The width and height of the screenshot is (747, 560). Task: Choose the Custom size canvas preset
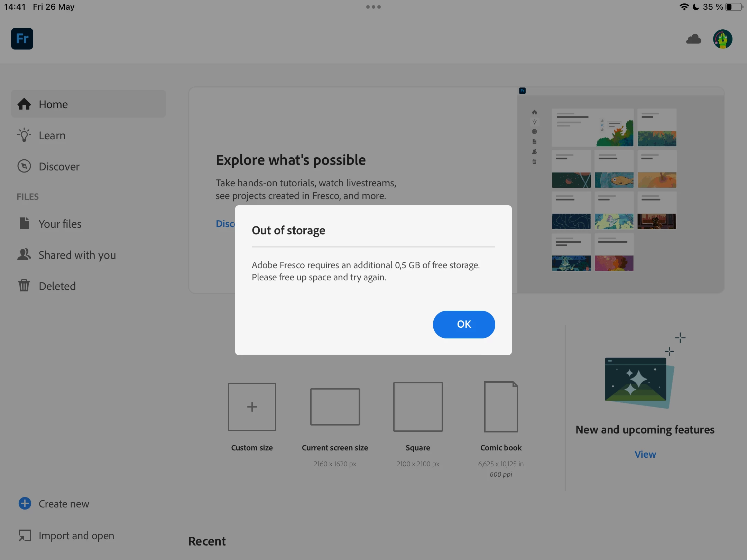pyautogui.click(x=252, y=407)
